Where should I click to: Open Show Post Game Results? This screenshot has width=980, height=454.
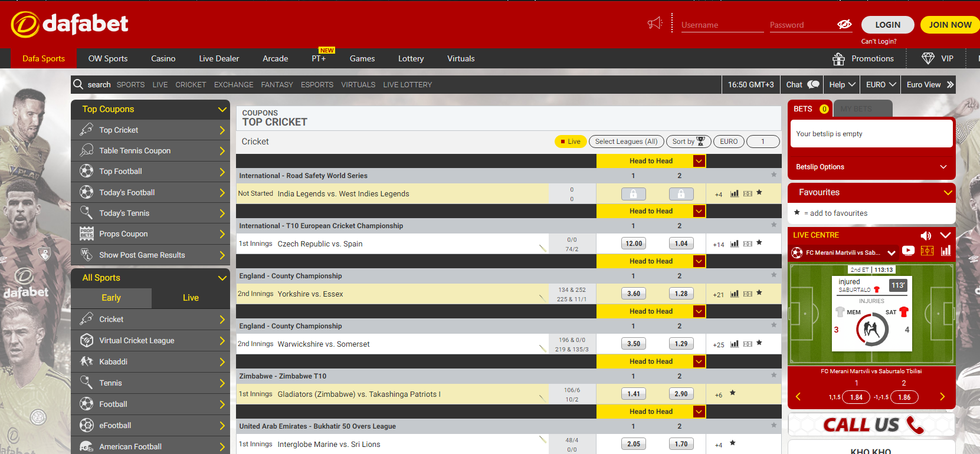coord(150,255)
